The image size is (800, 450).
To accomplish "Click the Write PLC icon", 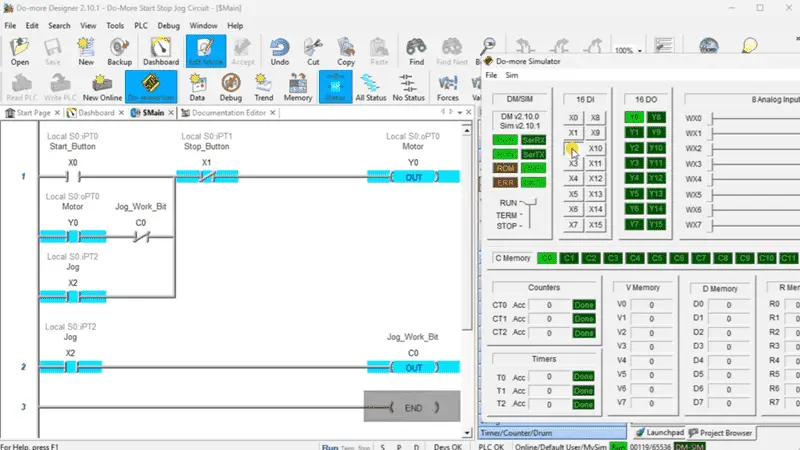I will coord(60,87).
